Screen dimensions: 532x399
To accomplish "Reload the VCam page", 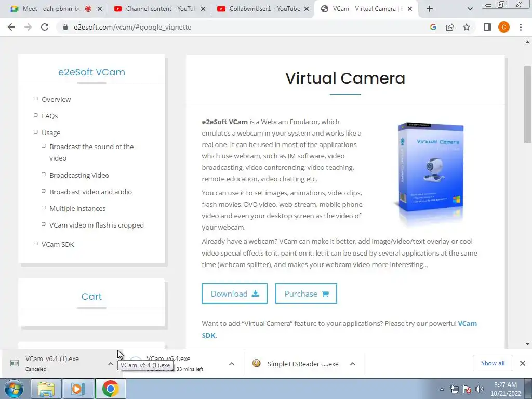I will pos(45,27).
